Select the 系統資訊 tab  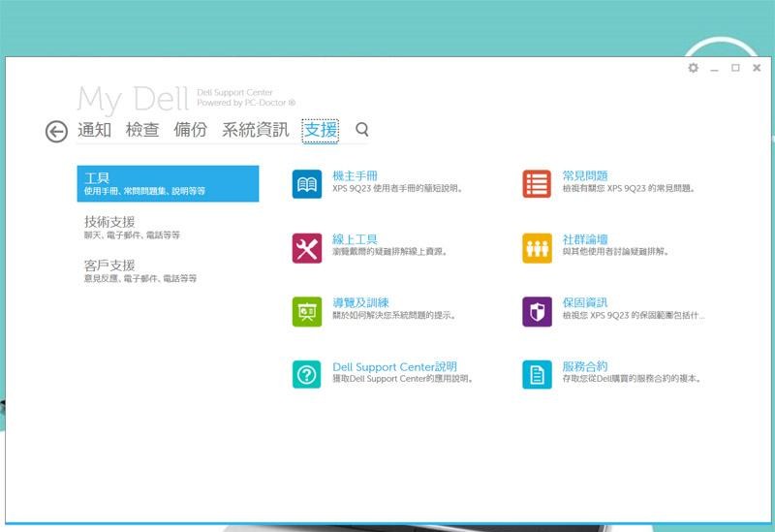pos(255,130)
